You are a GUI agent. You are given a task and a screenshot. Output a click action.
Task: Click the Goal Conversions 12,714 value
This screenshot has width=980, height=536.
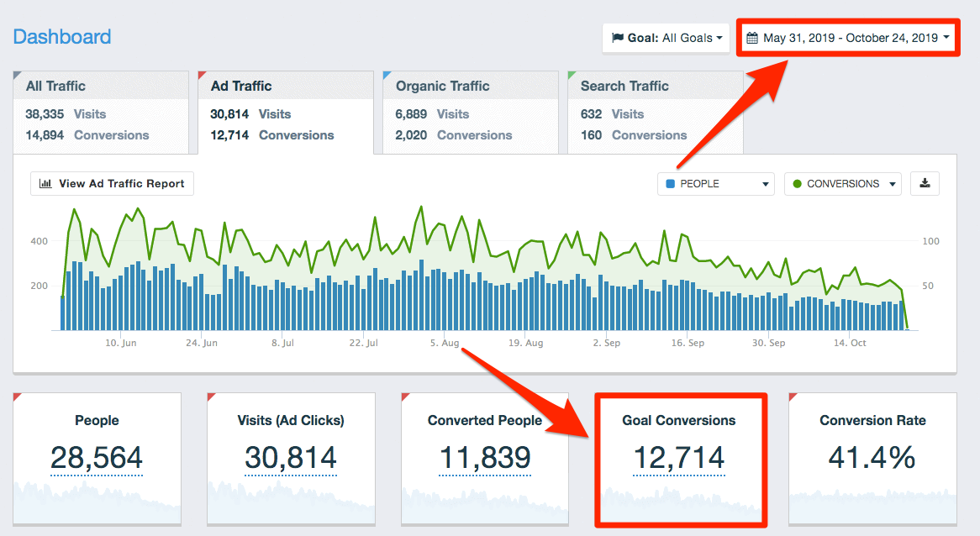[x=678, y=459]
